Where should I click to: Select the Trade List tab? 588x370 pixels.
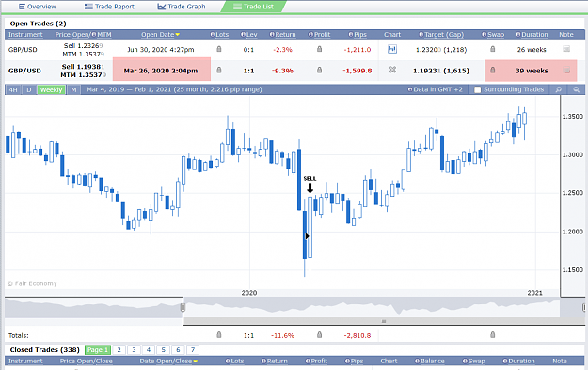click(x=253, y=7)
